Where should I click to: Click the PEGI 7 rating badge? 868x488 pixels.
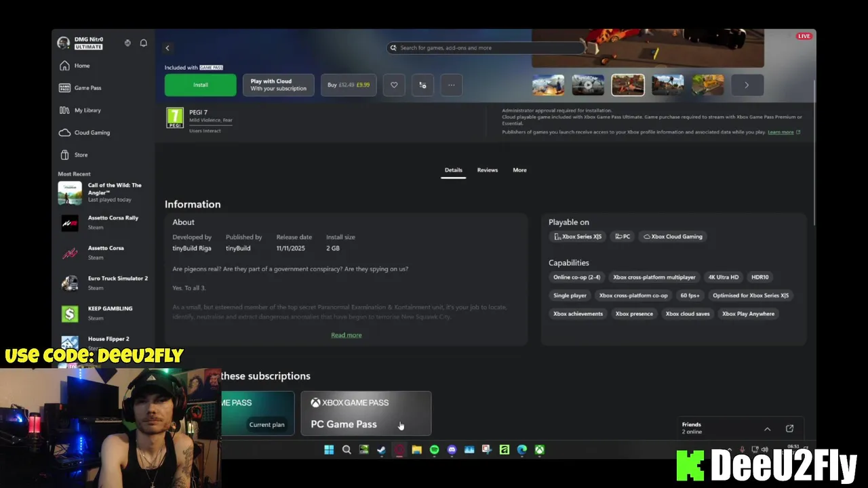(x=175, y=117)
